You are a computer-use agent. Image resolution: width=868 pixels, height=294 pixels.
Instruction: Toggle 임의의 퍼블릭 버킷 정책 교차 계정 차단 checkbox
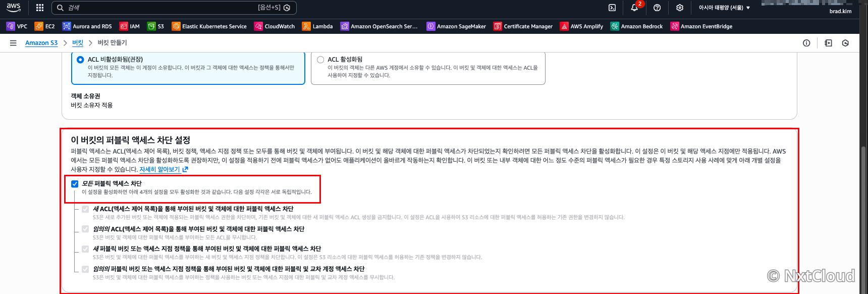click(x=85, y=269)
